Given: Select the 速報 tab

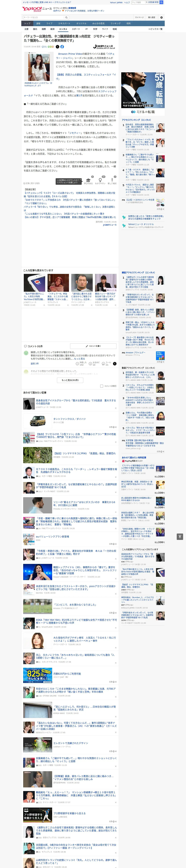Looking at the screenshot, I should [38, 23].
